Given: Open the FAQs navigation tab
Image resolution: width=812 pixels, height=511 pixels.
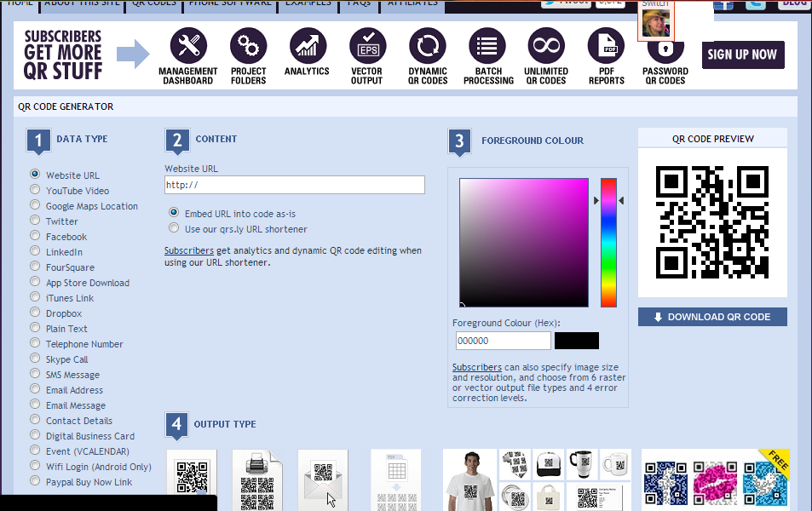Looking at the screenshot, I should click(x=359, y=4).
